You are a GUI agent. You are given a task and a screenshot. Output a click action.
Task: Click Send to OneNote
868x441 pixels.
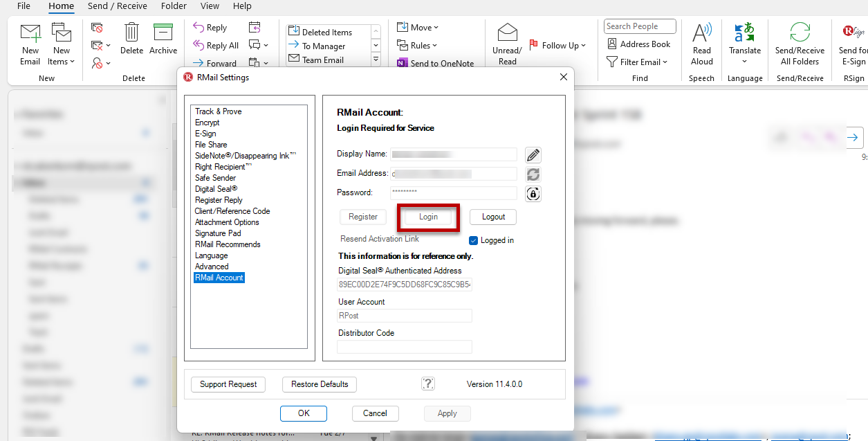[436, 63]
